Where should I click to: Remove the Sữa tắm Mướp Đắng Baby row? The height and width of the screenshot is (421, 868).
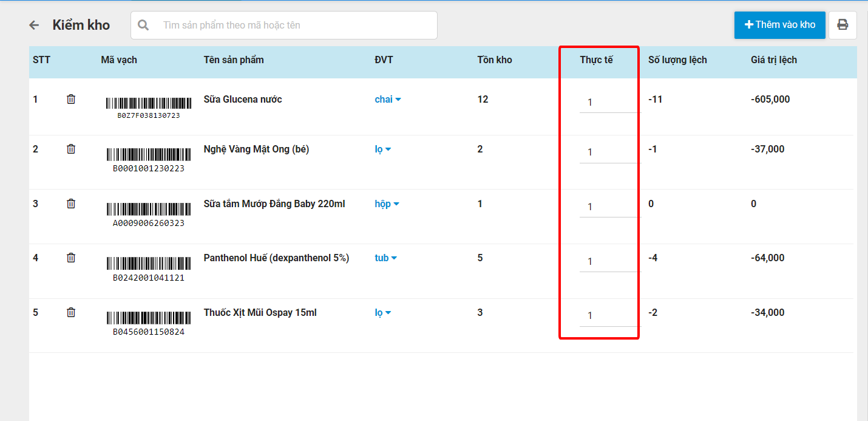point(71,204)
